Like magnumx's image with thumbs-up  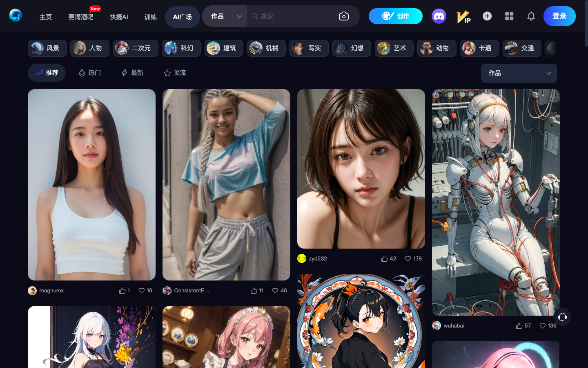(122, 290)
